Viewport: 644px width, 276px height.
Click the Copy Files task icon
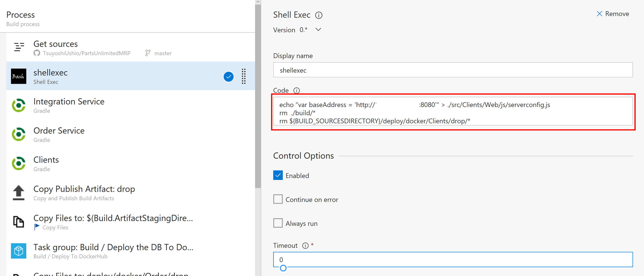(18, 222)
